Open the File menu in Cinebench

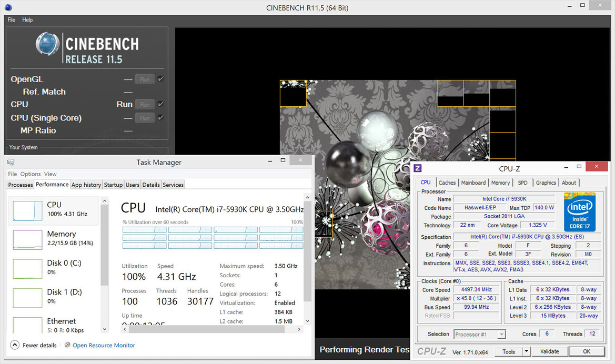[x=12, y=19]
